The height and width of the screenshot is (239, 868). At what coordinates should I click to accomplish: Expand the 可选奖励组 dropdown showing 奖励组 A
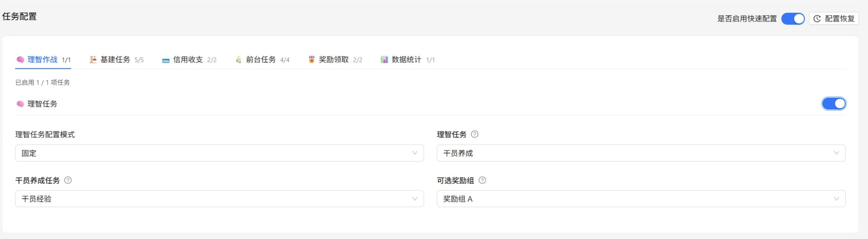coord(641,199)
